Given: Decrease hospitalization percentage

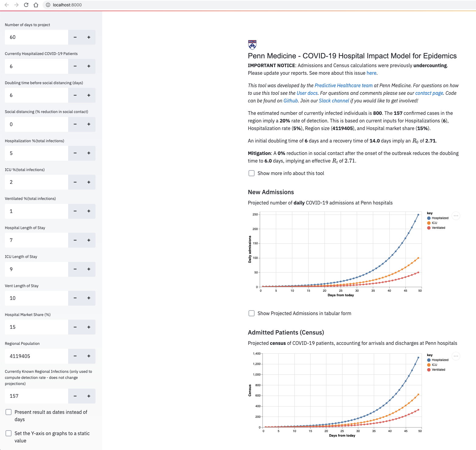Looking at the screenshot, I should pos(75,153).
